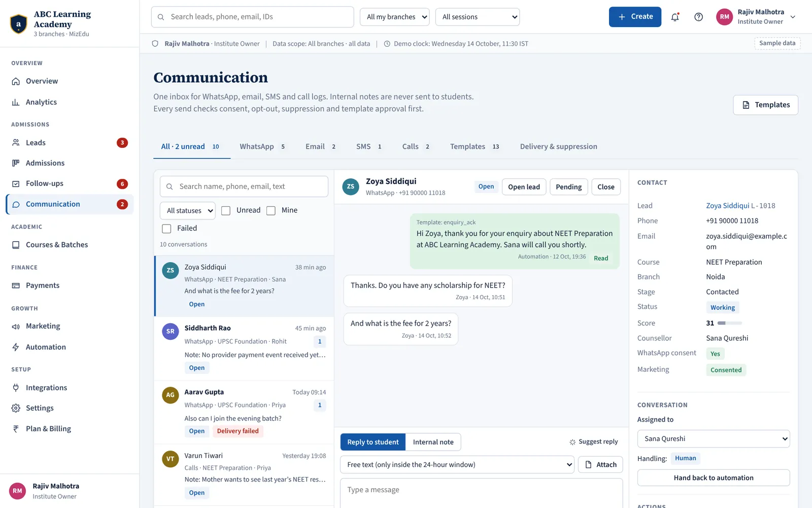Open the All sessions dropdown
Viewport: 812px width, 508px height.
click(478, 17)
